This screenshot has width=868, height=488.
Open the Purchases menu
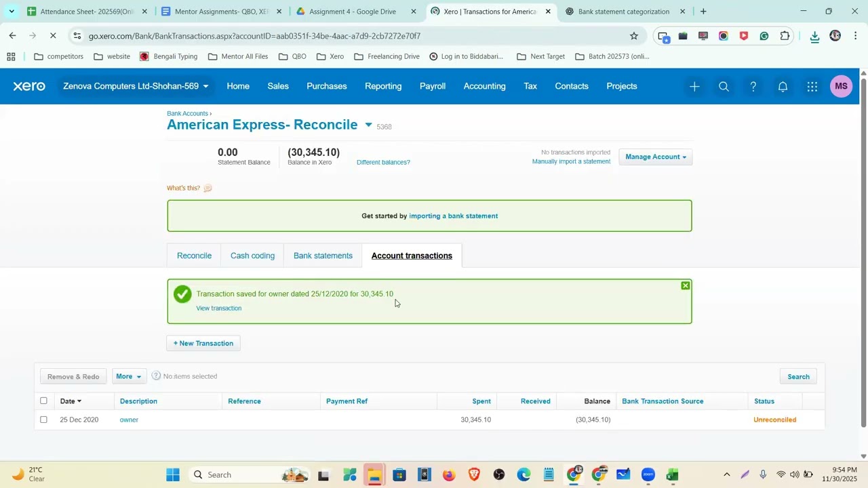[x=327, y=86]
